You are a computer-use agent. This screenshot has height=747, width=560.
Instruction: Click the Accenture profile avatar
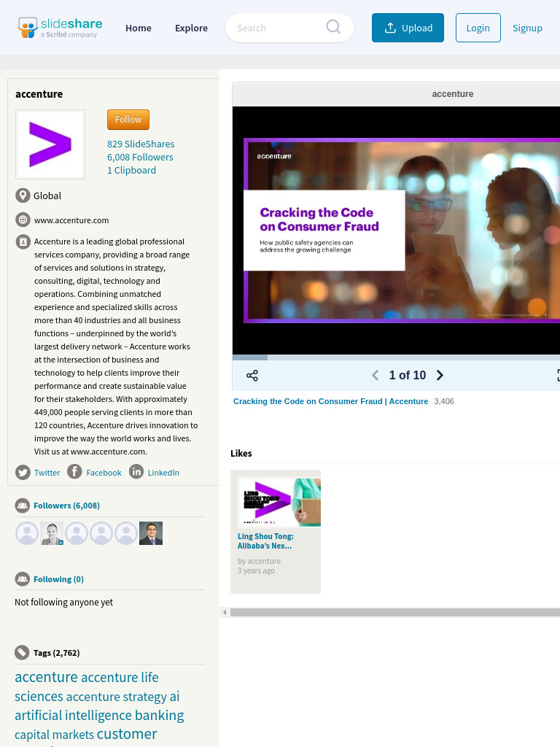click(x=50, y=144)
